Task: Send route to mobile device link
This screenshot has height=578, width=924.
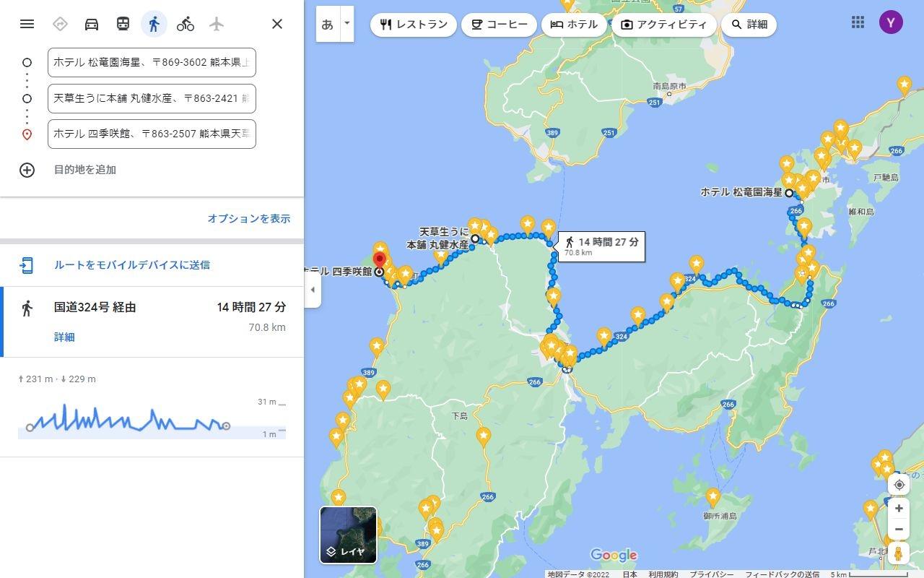Action: point(132,265)
